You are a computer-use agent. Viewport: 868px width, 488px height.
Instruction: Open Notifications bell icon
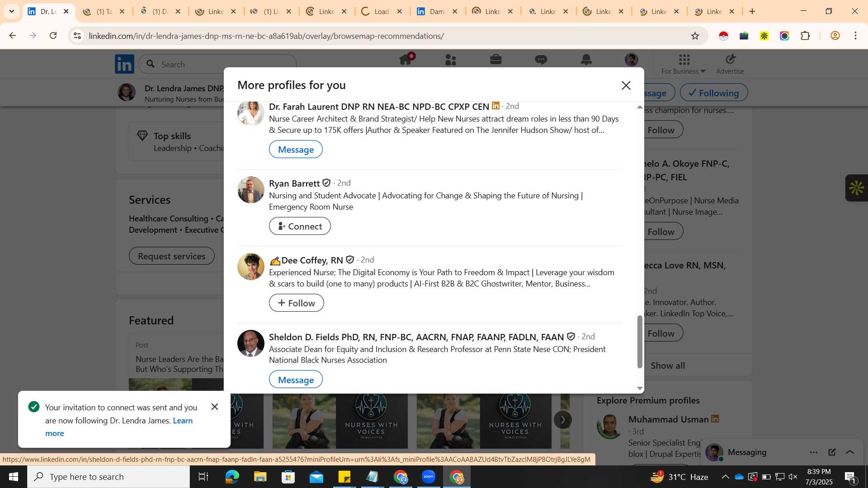pos(586,60)
